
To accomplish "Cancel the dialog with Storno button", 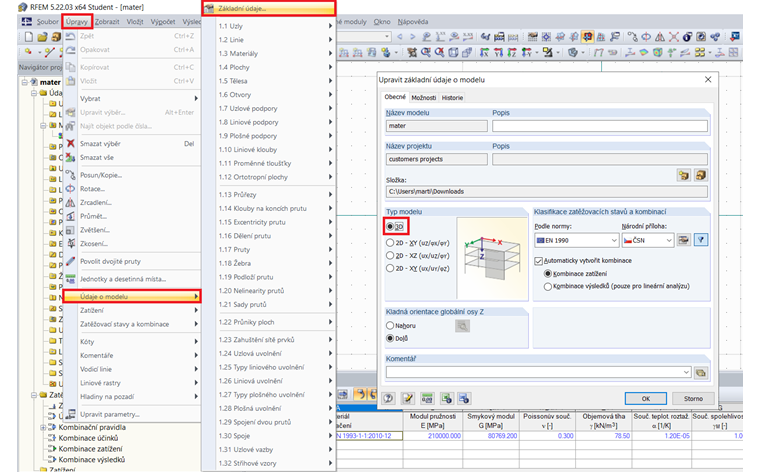I will [693, 398].
